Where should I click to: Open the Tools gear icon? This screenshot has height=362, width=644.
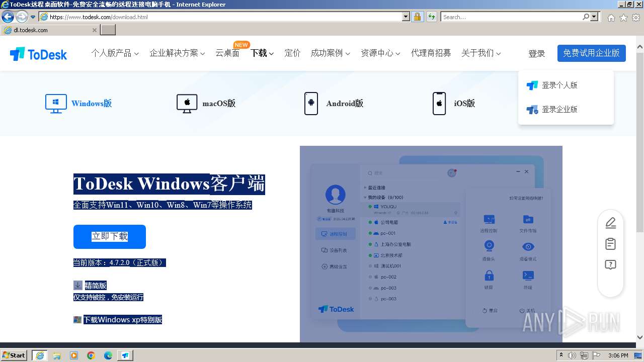[636, 17]
